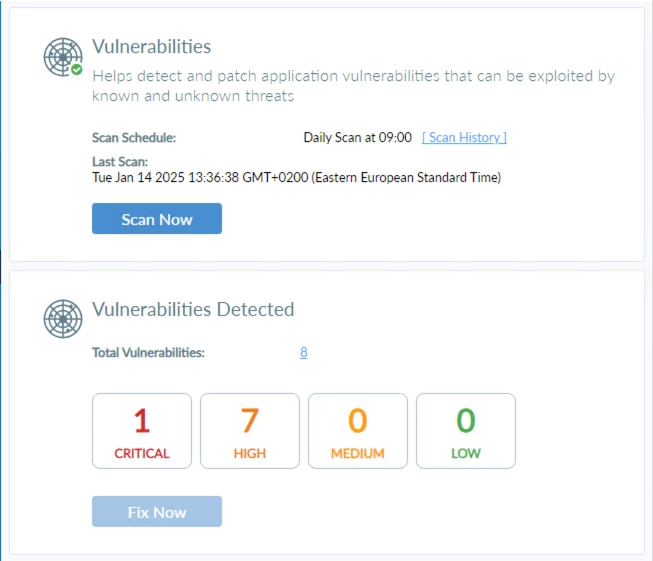Image resolution: width=653 pixels, height=561 pixels.
Task: Click the Tue Jan 14 2025 timestamp
Action: coord(297,177)
